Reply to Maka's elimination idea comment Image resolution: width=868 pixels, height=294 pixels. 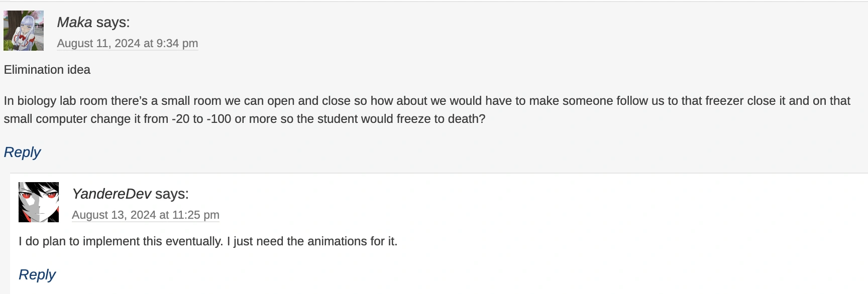[22, 153]
